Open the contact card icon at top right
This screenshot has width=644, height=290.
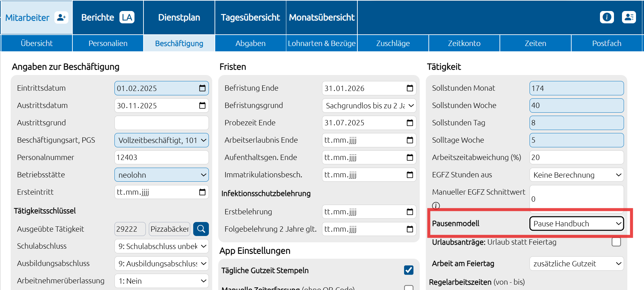(629, 17)
